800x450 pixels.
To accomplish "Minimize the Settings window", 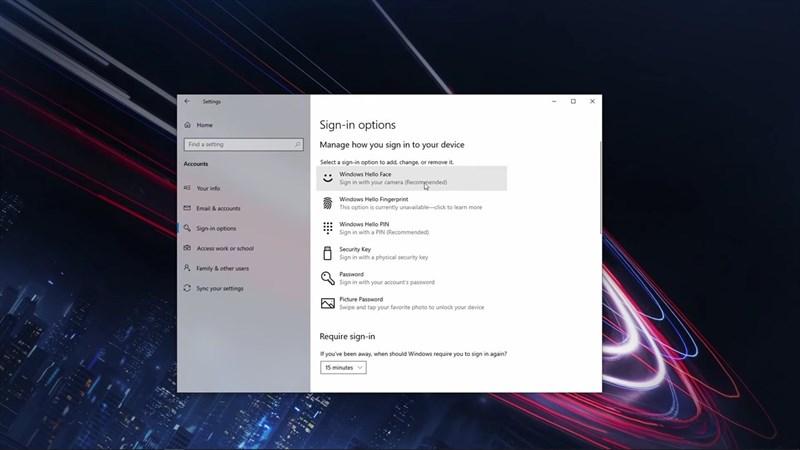I will coord(554,101).
